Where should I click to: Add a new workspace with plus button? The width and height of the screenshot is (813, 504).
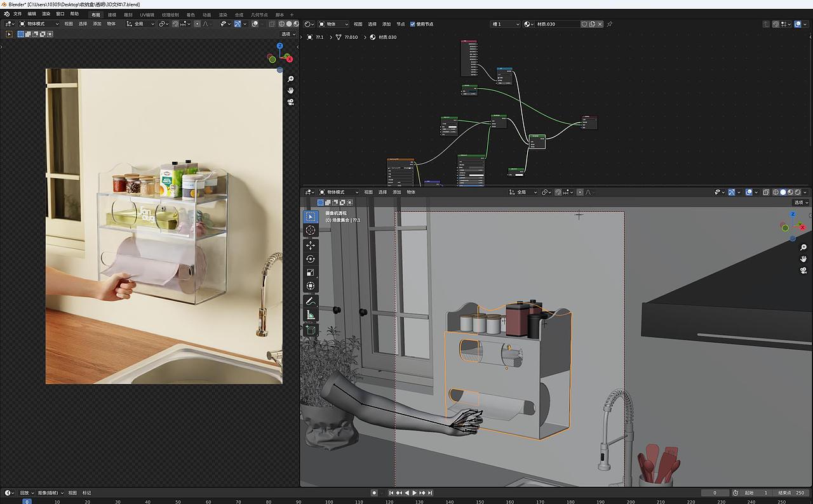pos(292,15)
